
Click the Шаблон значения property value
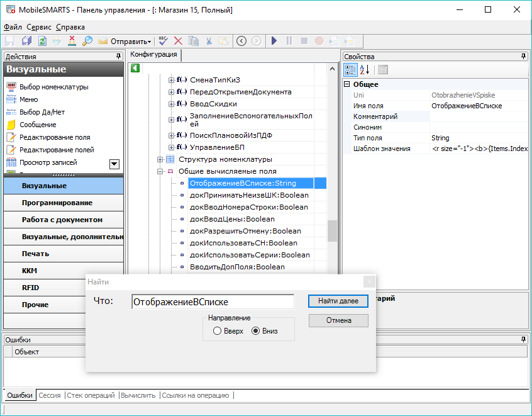tap(479, 149)
